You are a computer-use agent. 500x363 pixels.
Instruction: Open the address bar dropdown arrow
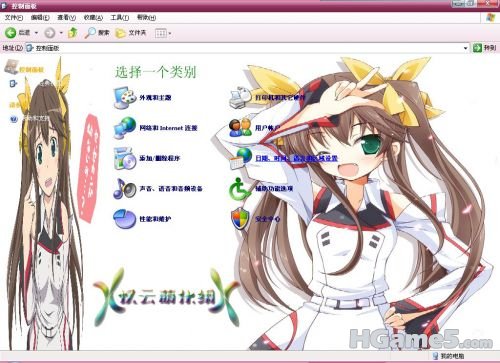coord(465,48)
